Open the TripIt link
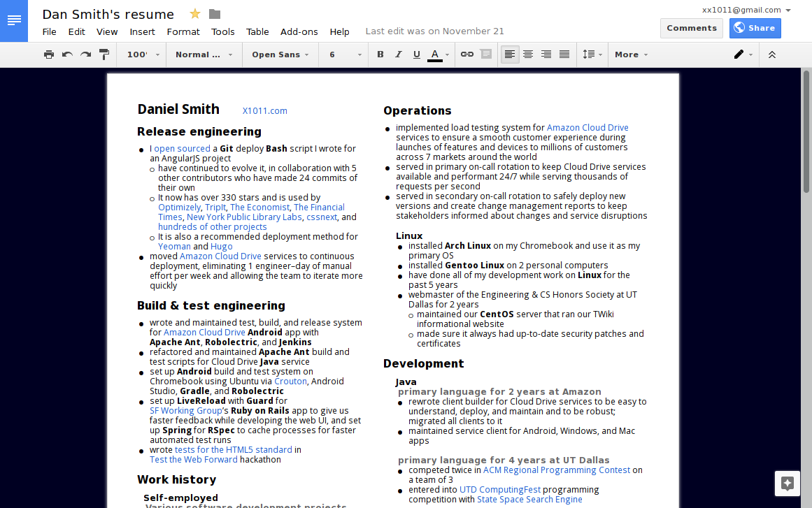 (215, 208)
